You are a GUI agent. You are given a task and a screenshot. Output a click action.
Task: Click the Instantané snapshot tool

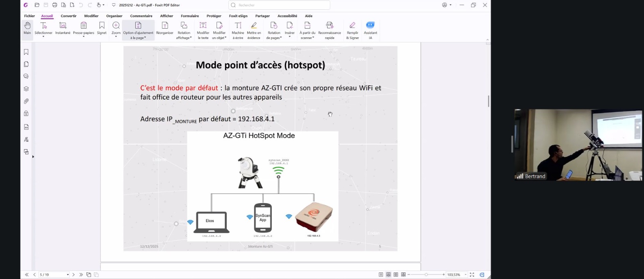point(63,28)
